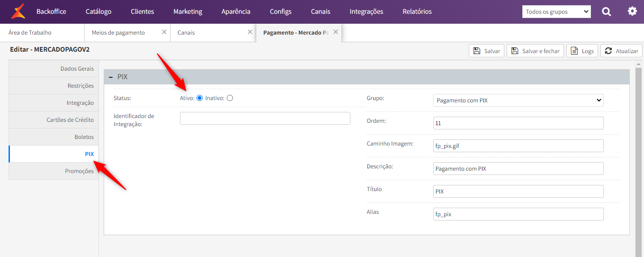Go to Restrições sidebar section
Screen dimensions: 644x257
click(x=54, y=86)
